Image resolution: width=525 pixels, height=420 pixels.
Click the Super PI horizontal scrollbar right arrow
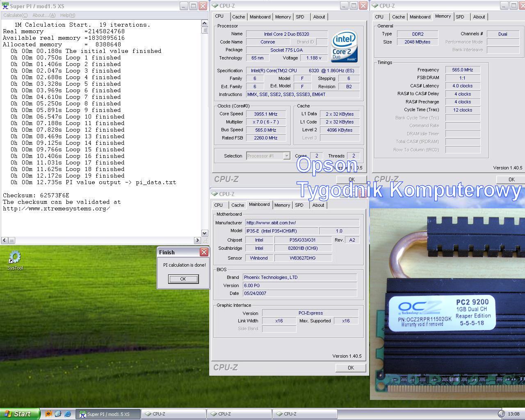coord(197,240)
